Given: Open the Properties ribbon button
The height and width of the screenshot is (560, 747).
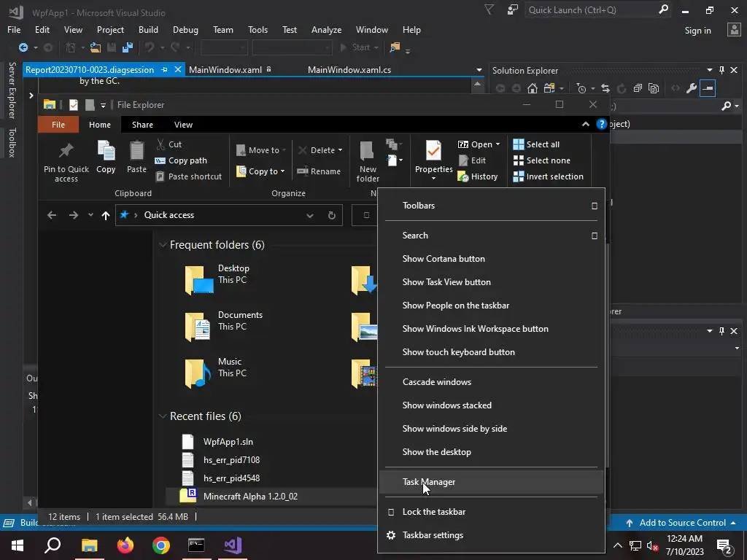Looking at the screenshot, I should coord(433,160).
